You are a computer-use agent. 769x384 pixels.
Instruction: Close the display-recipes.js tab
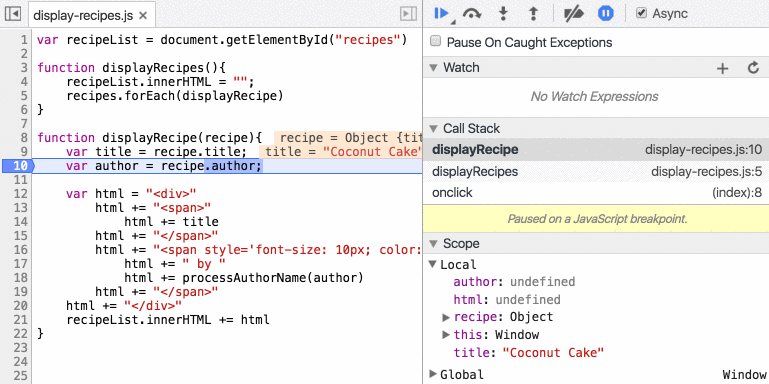[143, 16]
